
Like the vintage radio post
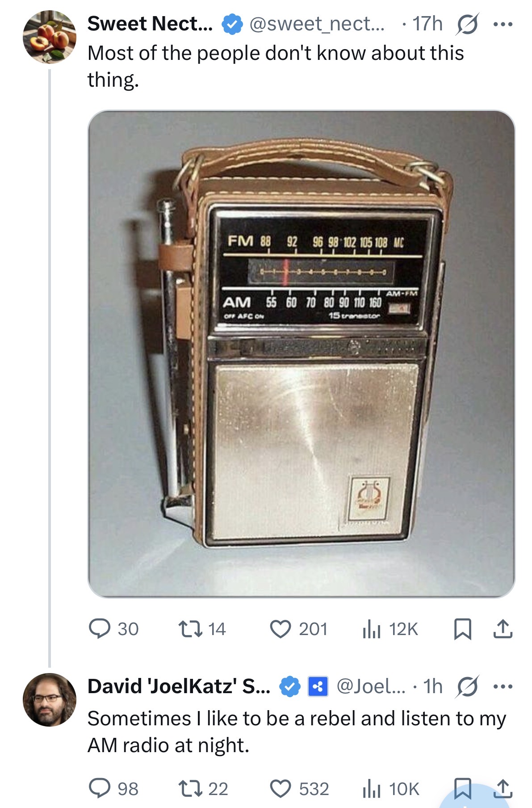click(281, 628)
